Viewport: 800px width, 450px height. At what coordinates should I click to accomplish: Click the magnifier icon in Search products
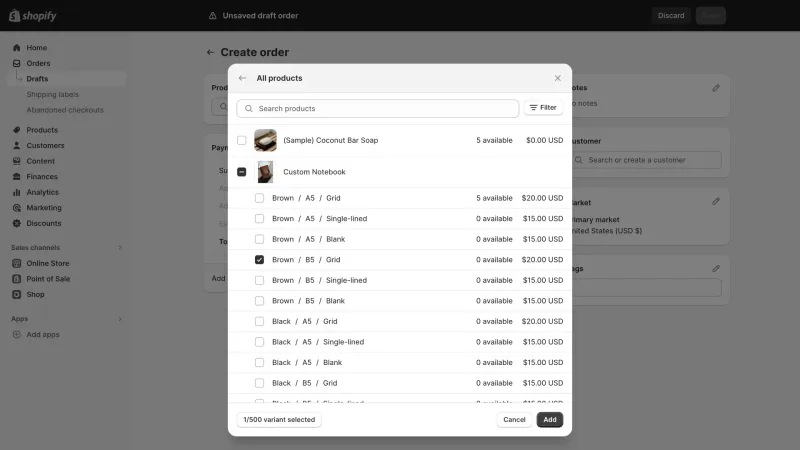pos(248,108)
